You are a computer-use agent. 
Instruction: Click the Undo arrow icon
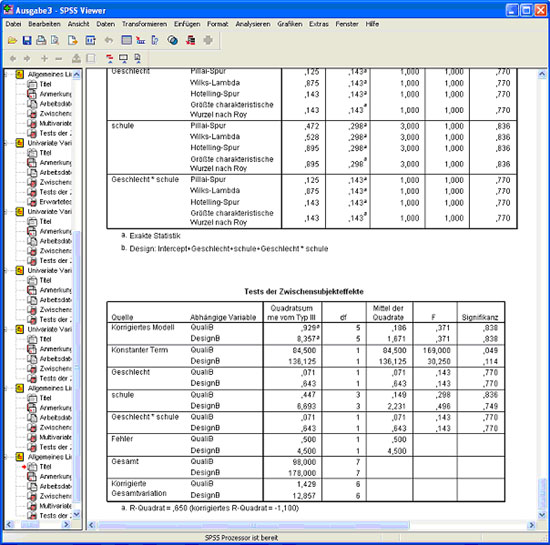[x=109, y=40]
